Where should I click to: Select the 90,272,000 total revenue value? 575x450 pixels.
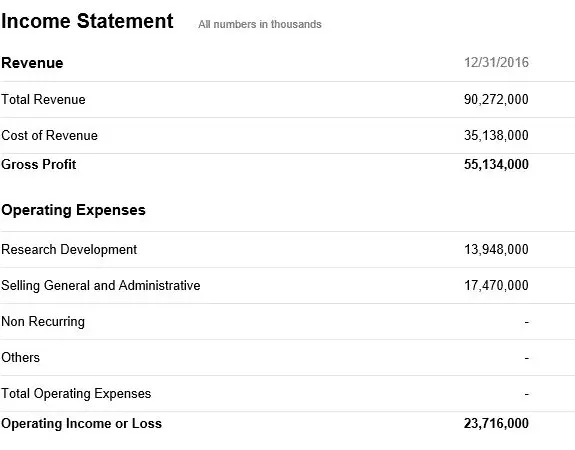496,99
